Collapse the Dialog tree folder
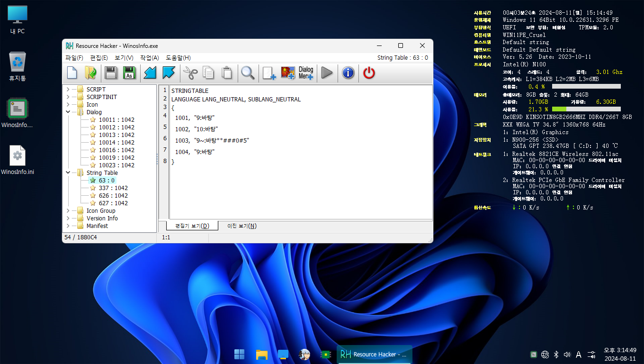The height and width of the screenshot is (364, 644). click(68, 112)
